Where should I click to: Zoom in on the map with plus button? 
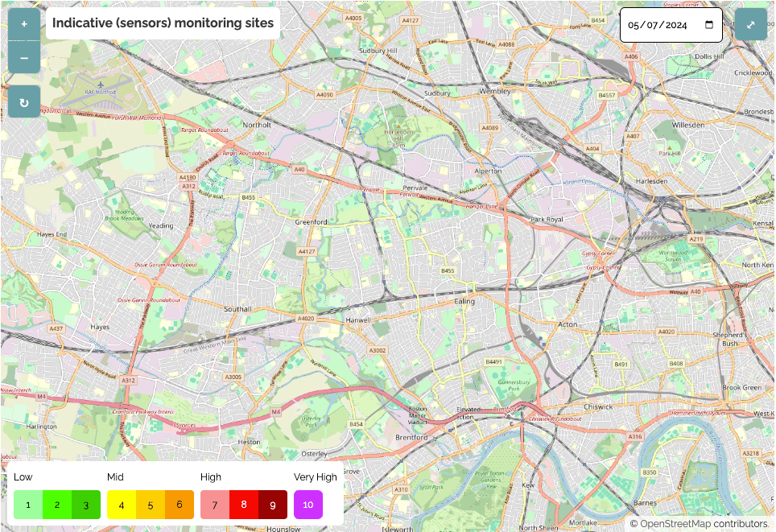point(24,24)
